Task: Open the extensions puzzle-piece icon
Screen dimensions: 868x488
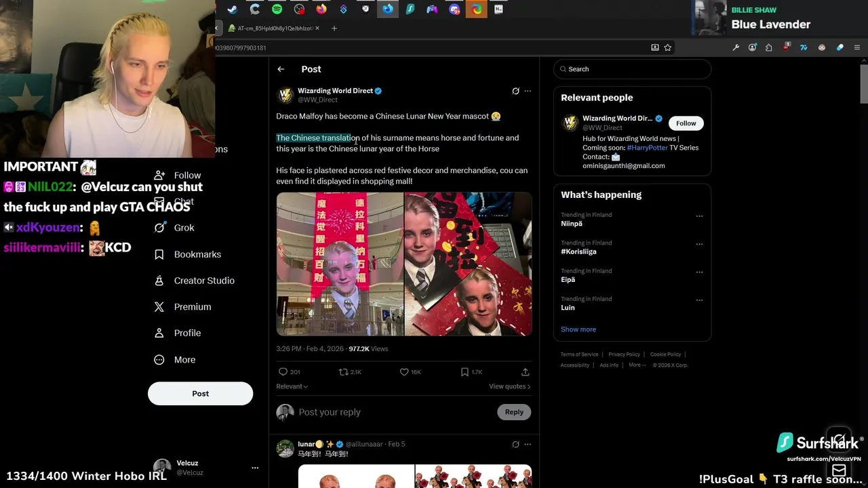Action: 768,47
